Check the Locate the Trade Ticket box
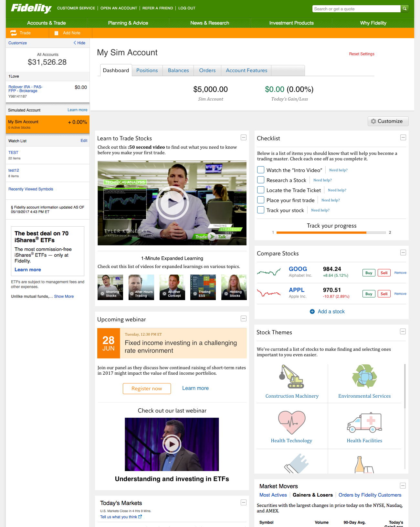This screenshot has height=527, width=420. 261,190
